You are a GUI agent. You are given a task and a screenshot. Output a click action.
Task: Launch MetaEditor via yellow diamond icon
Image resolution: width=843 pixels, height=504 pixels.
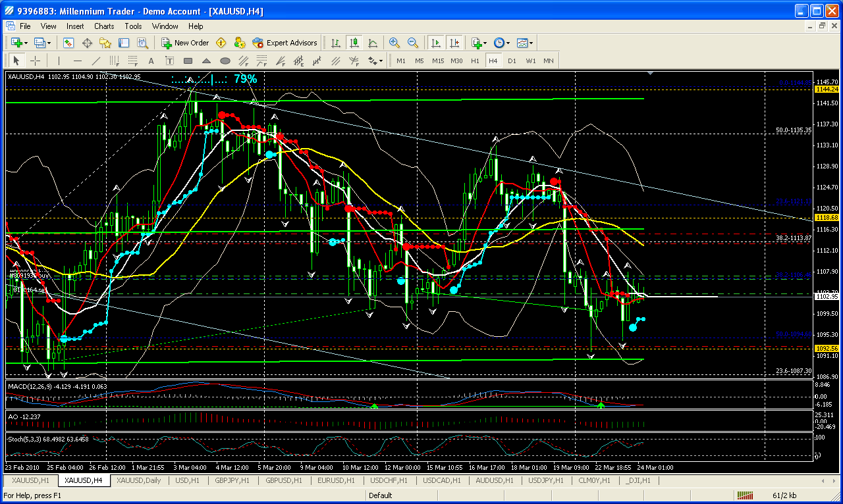tap(221, 43)
